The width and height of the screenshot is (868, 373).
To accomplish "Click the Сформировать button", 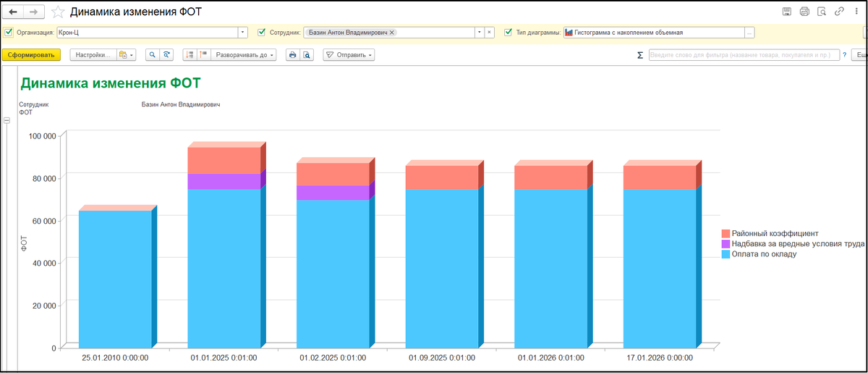I will click(x=31, y=54).
